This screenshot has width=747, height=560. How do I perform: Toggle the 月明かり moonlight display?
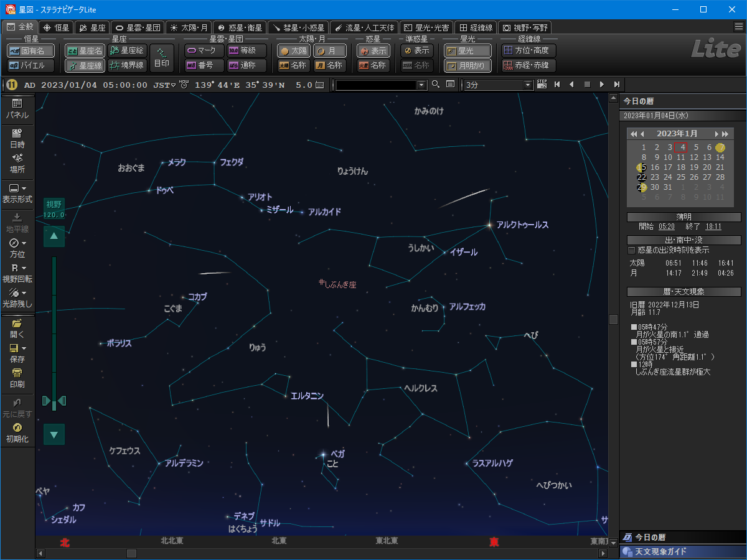(467, 65)
